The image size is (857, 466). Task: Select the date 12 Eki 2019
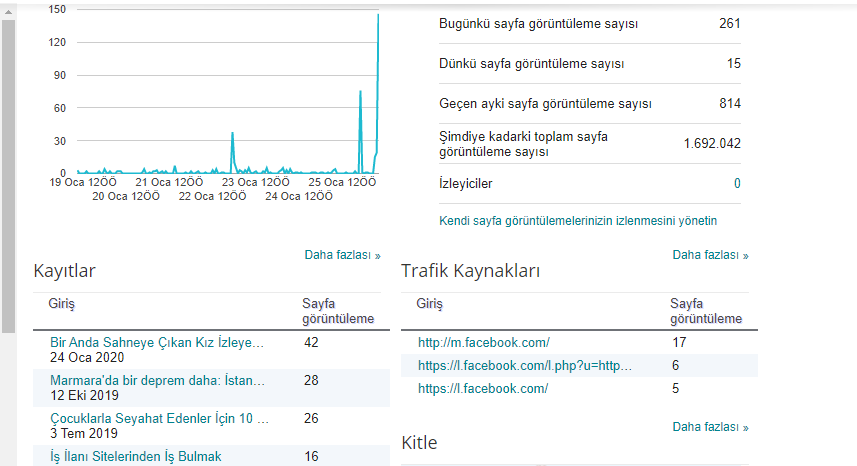click(84, 396)
